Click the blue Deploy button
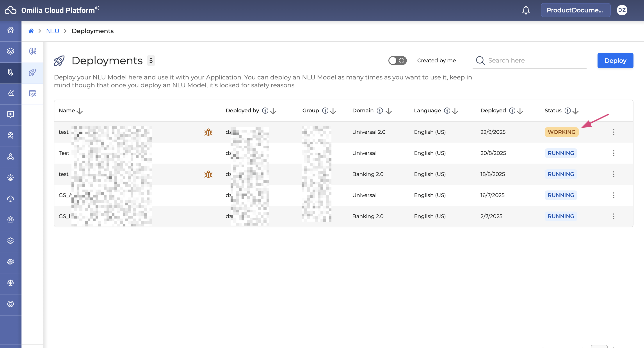The height and width of the screenshot is (348, 644). [615, 61]
